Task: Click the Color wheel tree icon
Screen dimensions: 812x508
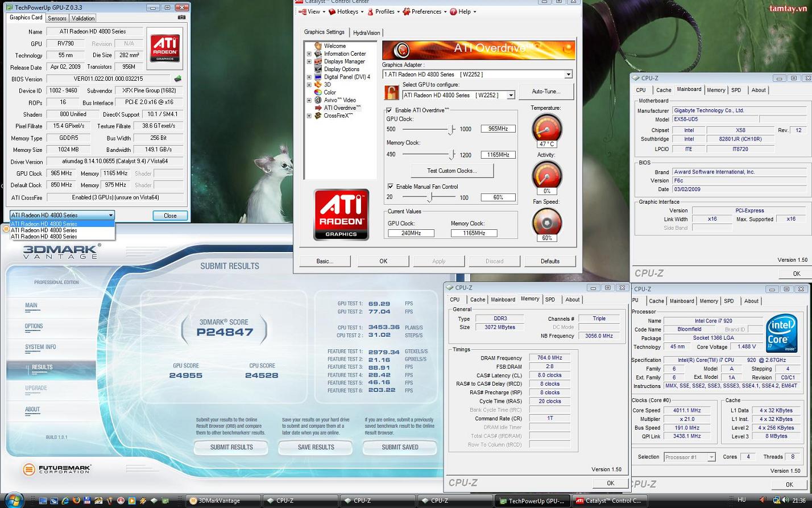Action: pyautogui.click(x=318, y=92)
